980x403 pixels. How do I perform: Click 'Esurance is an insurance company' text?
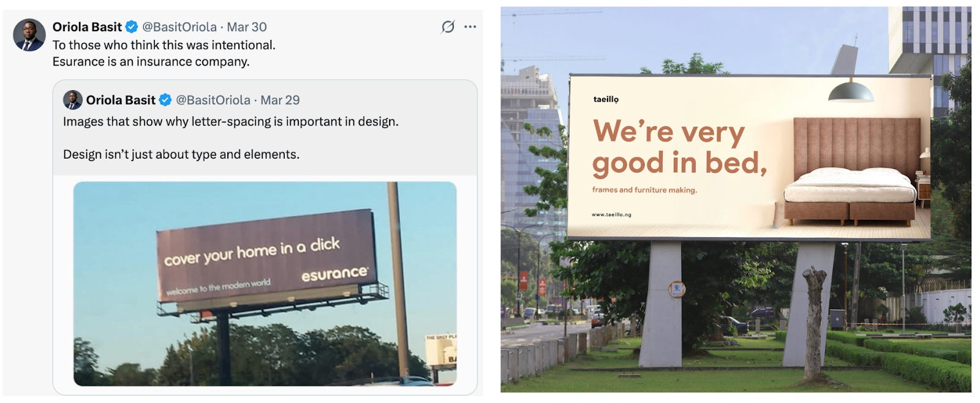[x=151, y=61]
